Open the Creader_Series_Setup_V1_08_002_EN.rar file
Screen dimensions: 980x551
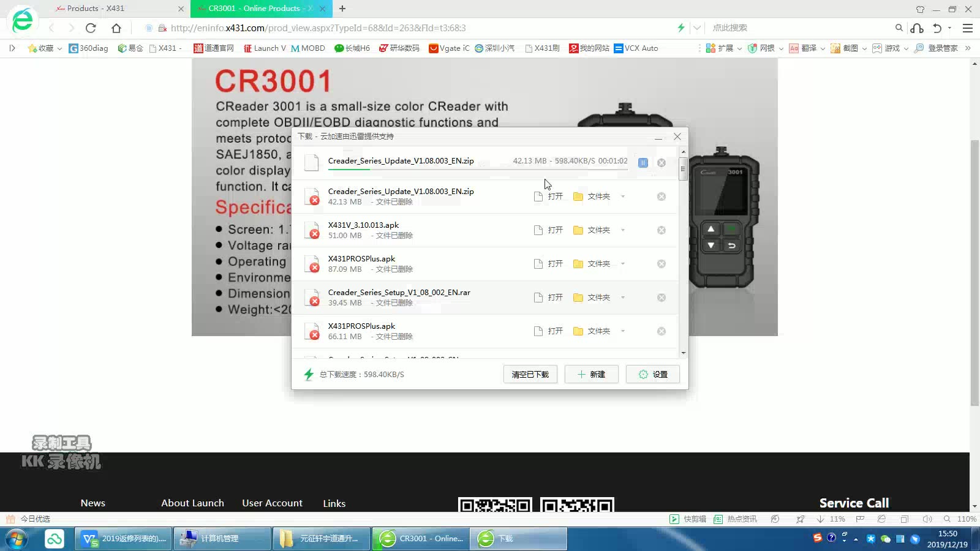tap(548, 298)
